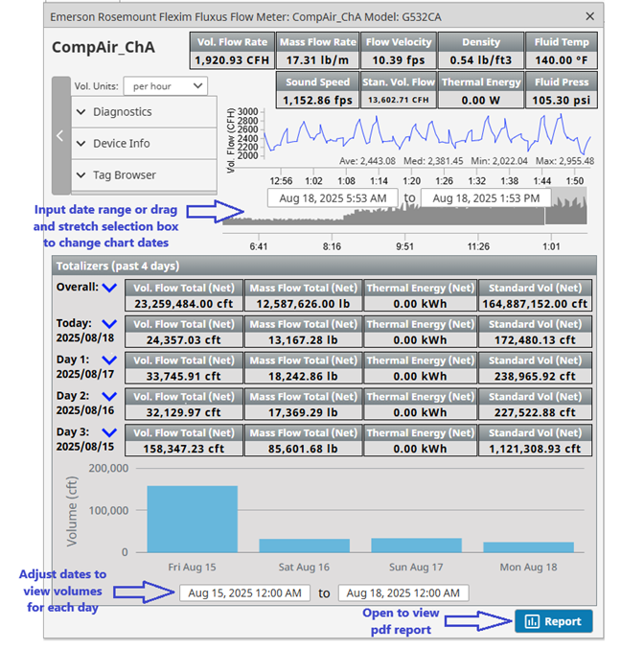The image size is (644, 650).
Task: Click the Vol. Flow Rate value tile
Action: coord(232,52)
